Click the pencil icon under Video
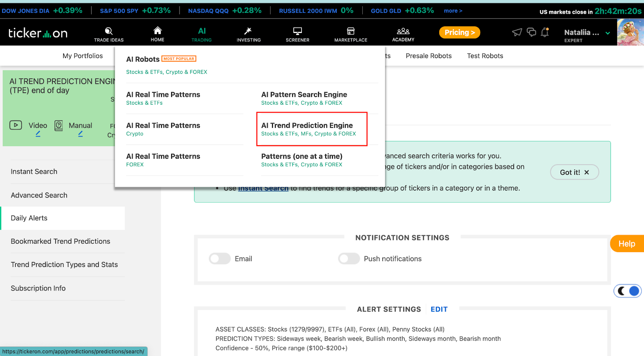This screenshot has height=356, width=644. pyautogui.click(x=38, y=134)
